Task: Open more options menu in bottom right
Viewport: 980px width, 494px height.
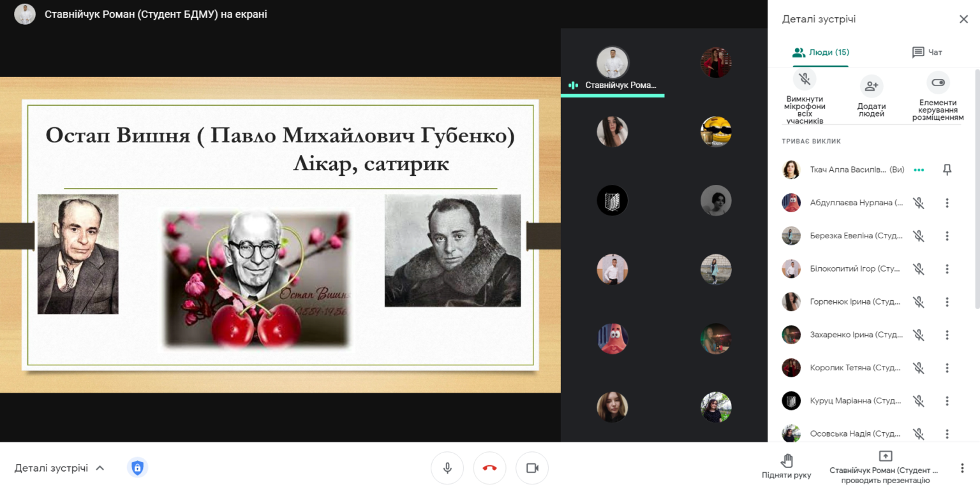Action: pos(962,468)
